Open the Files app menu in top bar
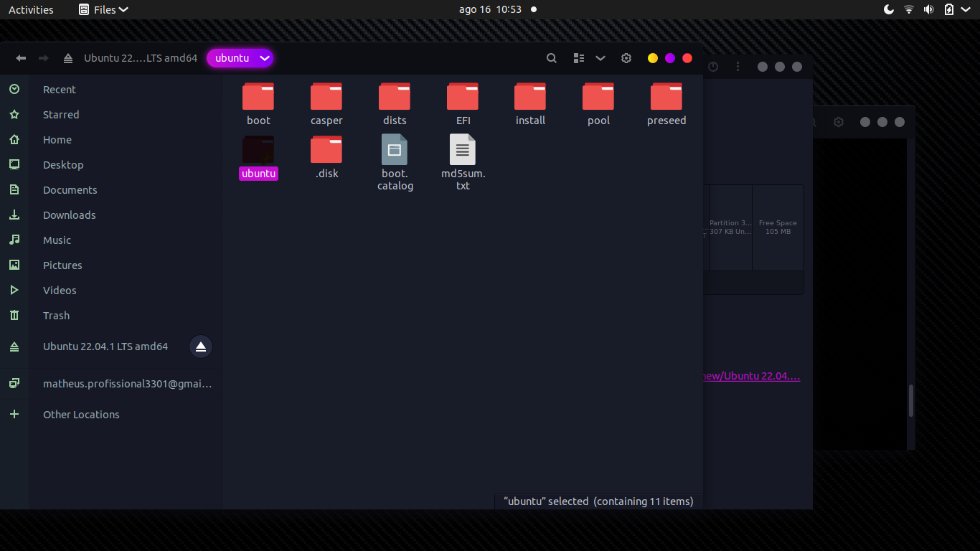This screenshot has height=551, width=980. point(103,9)
